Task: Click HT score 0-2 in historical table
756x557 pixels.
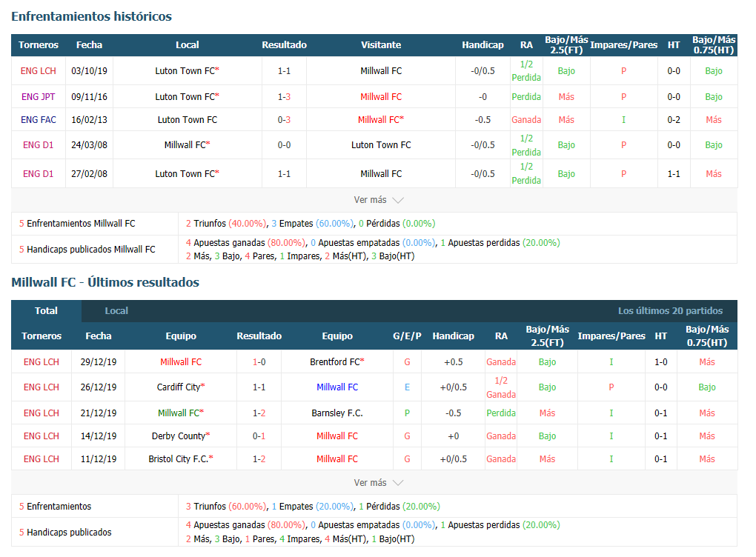Action: (x=674, y=120)
